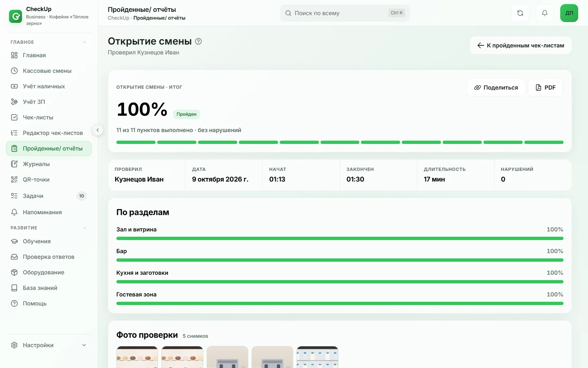Open Проверка ответов
The width and height of the screenshot is (588, 368).
pos(49,257)
